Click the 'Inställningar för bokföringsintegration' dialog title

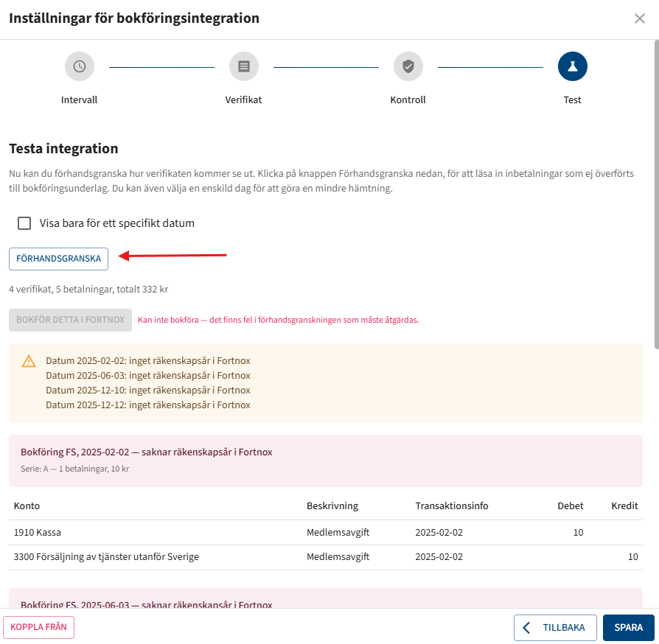point(134,18)
